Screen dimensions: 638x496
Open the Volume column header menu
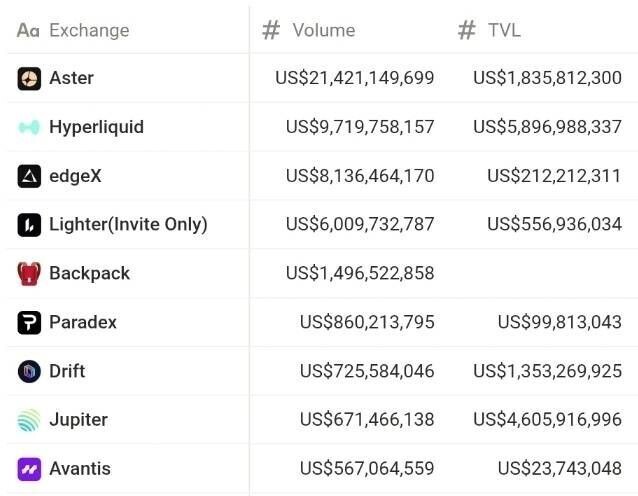point(323,30)
